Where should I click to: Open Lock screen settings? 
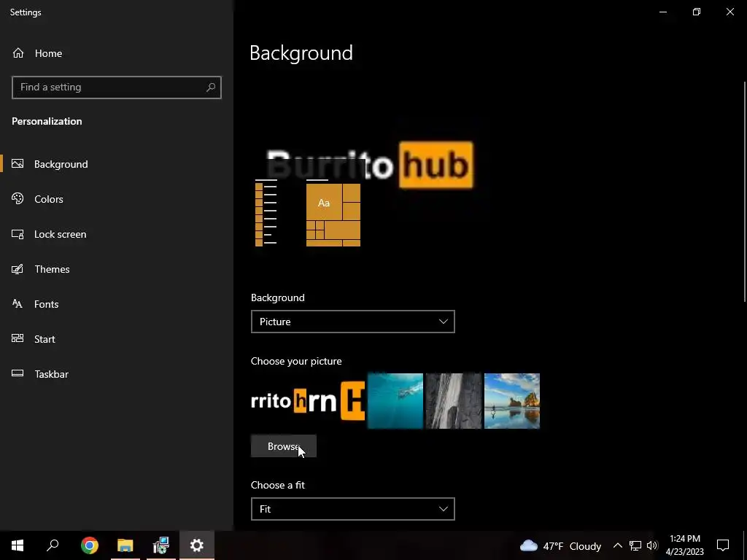tap(117, 234)
